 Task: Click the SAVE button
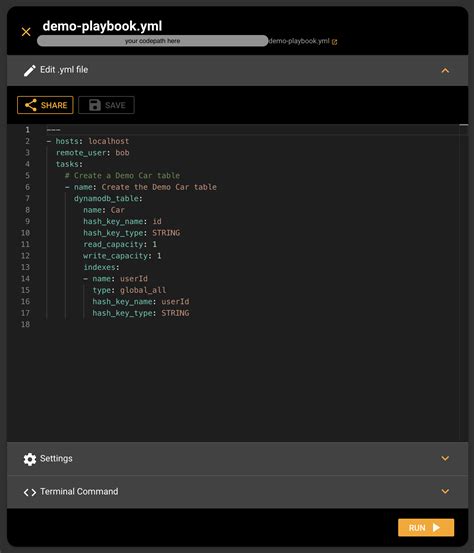pos(106,105)
